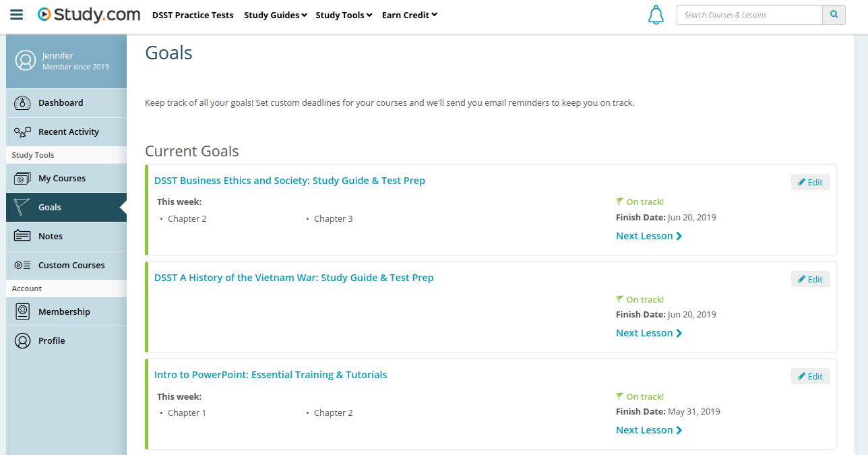Screen dimensions: 868x455
Task: Click Chapter 1 under PowerPoint goal
Action: click(x=187, y=413)
